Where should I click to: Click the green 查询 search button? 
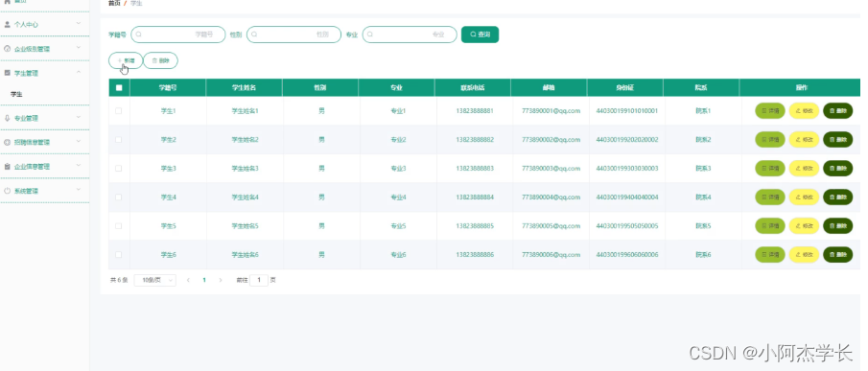[x=480, y=35]
